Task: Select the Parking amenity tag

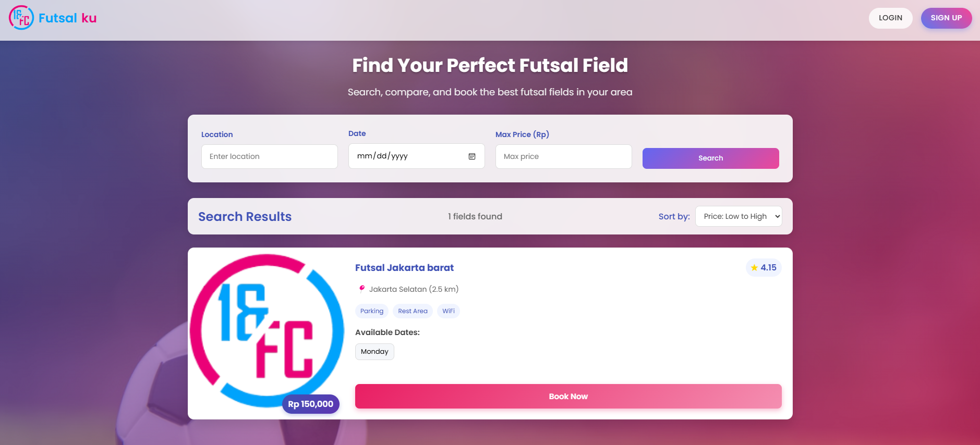Action: click(x=371, y=311)
